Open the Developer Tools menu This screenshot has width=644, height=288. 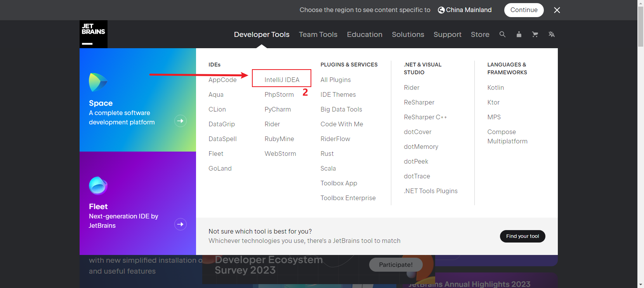[x=262, y=35]
